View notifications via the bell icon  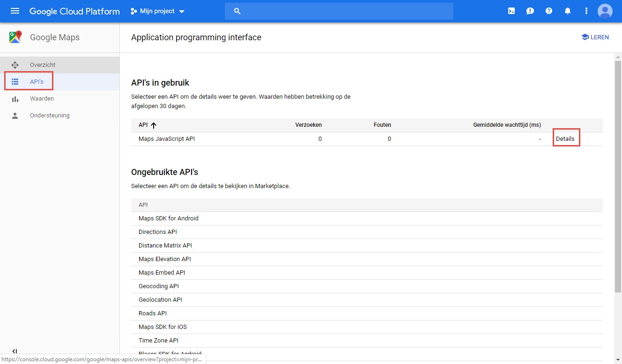click(567, 10)
